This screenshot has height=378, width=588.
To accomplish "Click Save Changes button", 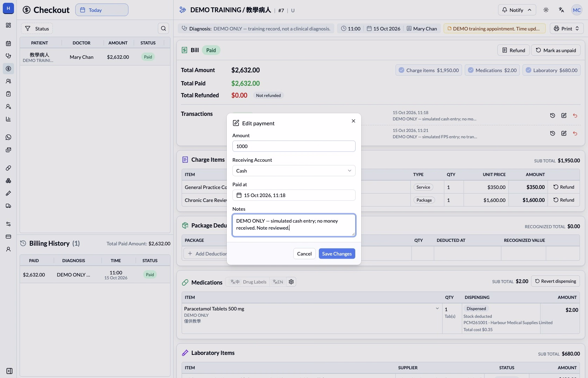I will [x=337, y=254].
